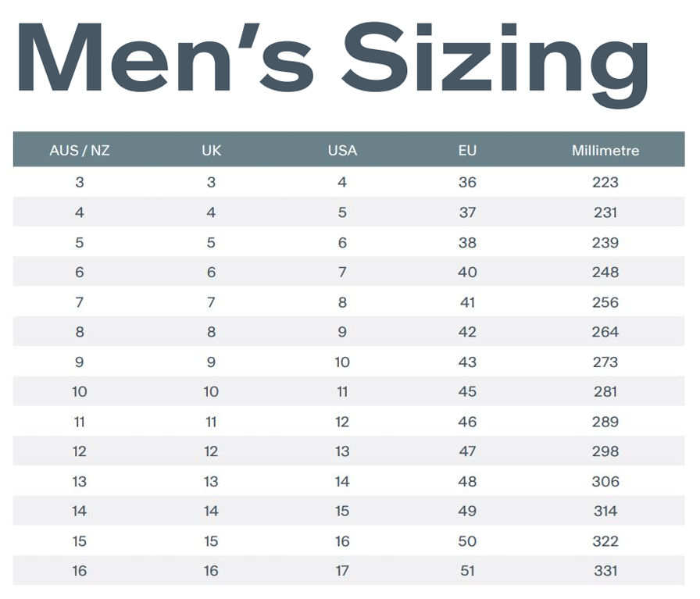Select the Millimetre column header

(605, 151)
